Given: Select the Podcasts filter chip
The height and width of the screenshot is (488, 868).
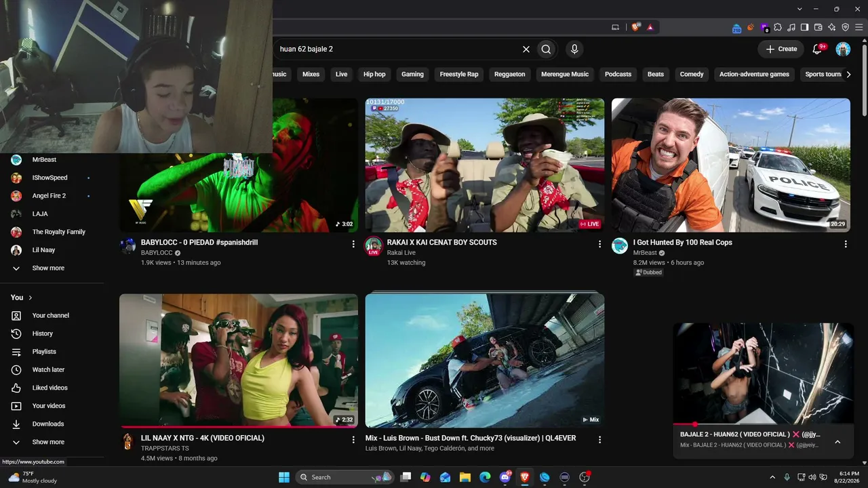Looking at the screenshot, I should tap(618, 74).
